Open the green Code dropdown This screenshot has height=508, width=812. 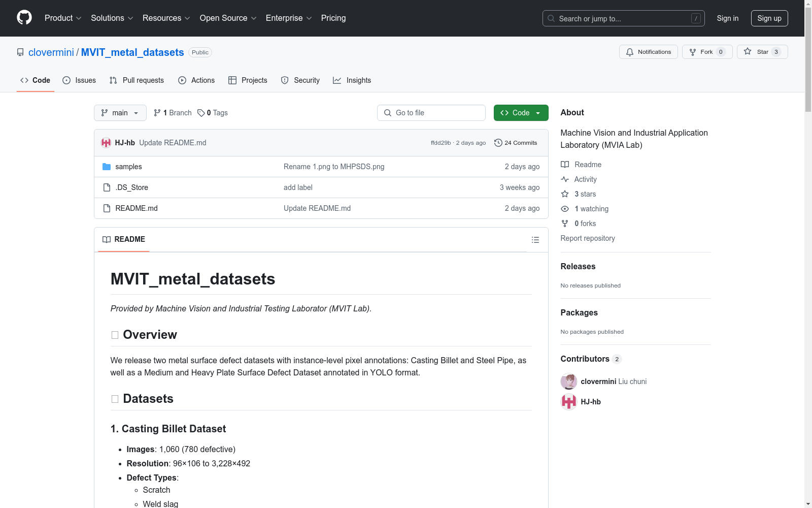pyautogui.click(x=521, y=113)
